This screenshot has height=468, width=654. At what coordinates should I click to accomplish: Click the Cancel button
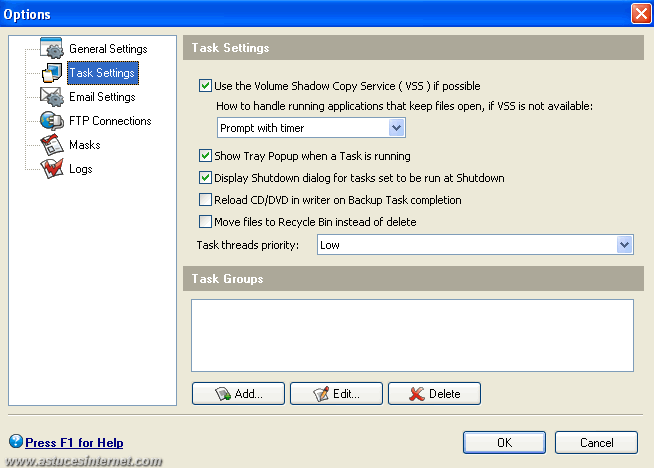tap(596, 442)
